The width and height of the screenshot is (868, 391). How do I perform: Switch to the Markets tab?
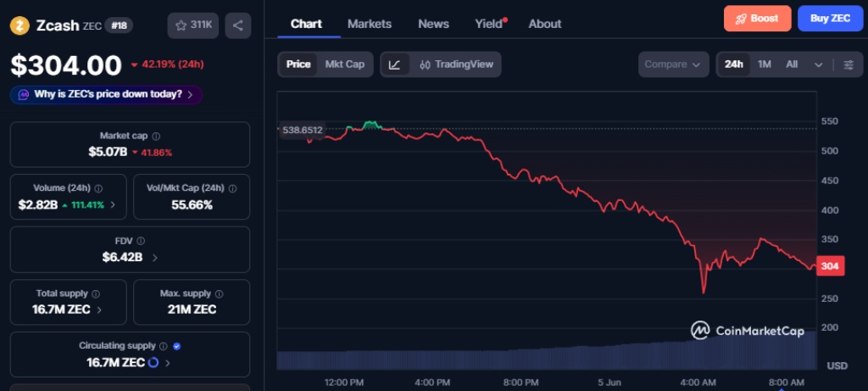[370, 24]
